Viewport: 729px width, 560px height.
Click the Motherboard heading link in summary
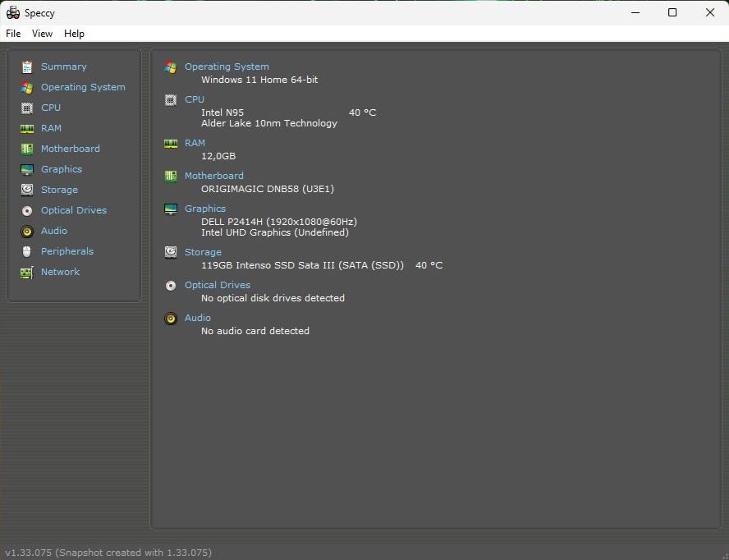click(x=214, y=176)
